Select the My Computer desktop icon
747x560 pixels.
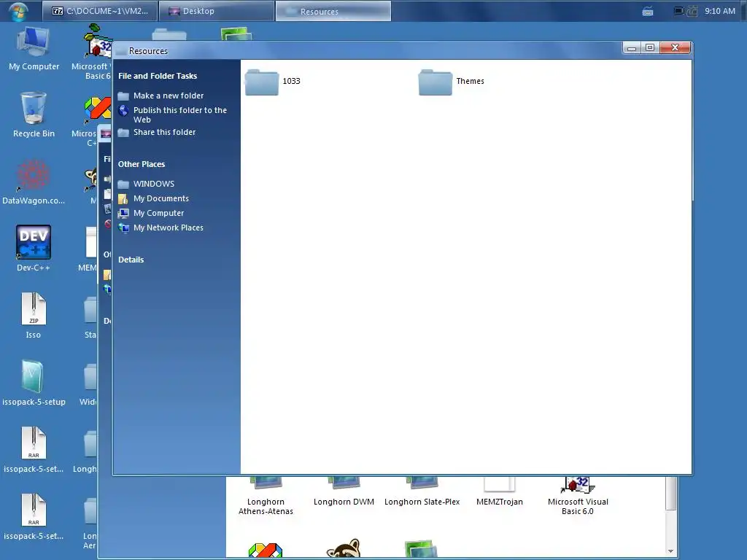pyautogui.click(x=34, y=49)
